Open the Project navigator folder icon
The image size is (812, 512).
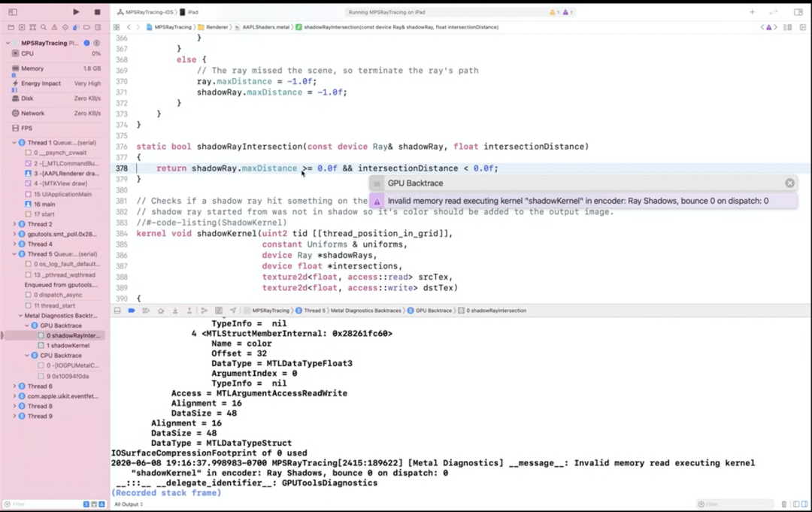11,27
